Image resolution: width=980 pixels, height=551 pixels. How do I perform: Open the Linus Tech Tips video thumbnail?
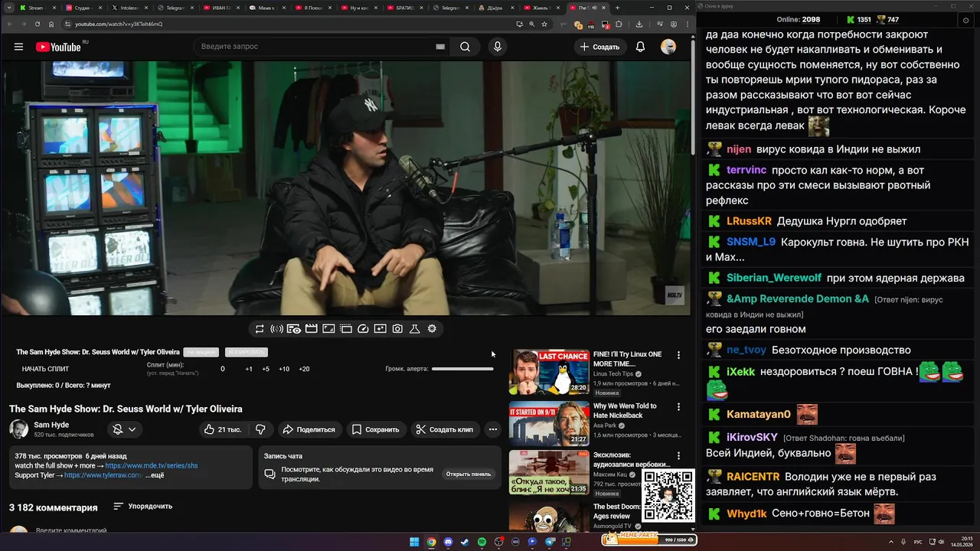click(549, 372)
